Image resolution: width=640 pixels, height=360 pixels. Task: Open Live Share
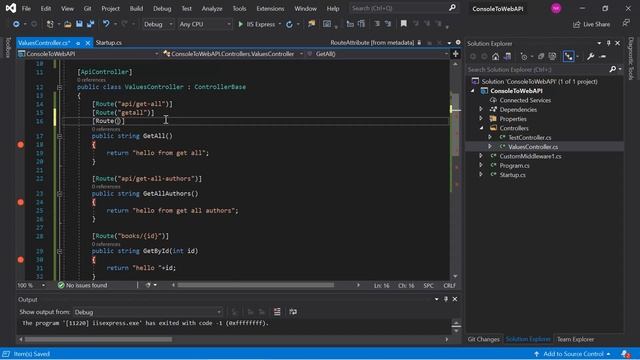tap(591, 24)
